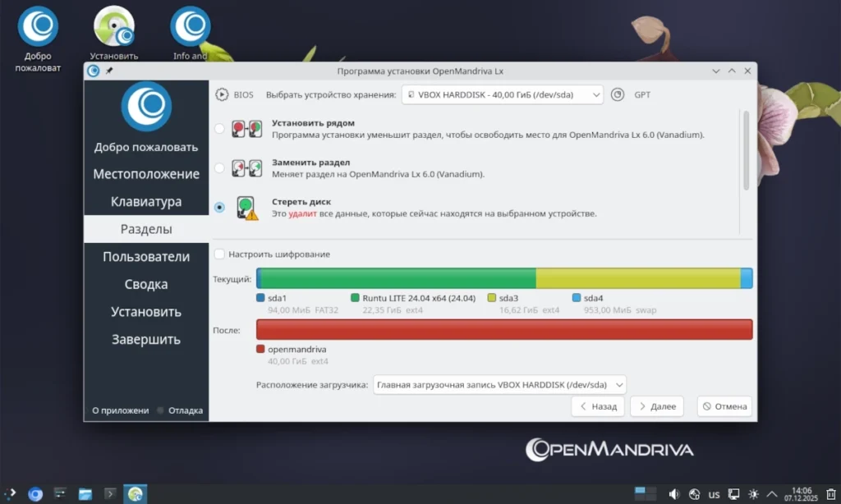
Task: Open the terminal icon in the taskbar
Action: pos(110,494)
